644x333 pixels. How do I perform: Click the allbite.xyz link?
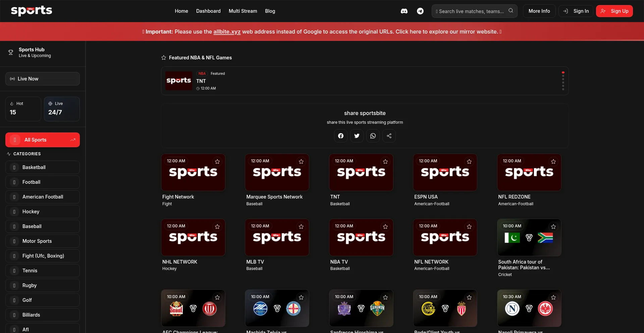click(227, 32)
